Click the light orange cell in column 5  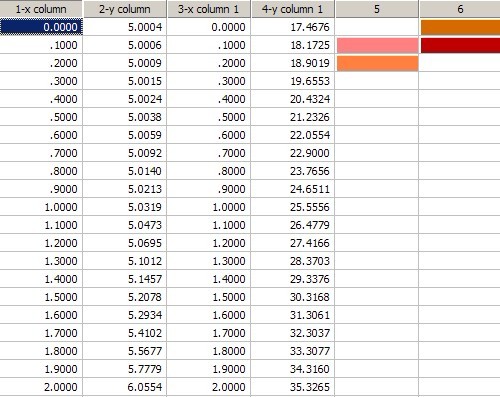378,63
